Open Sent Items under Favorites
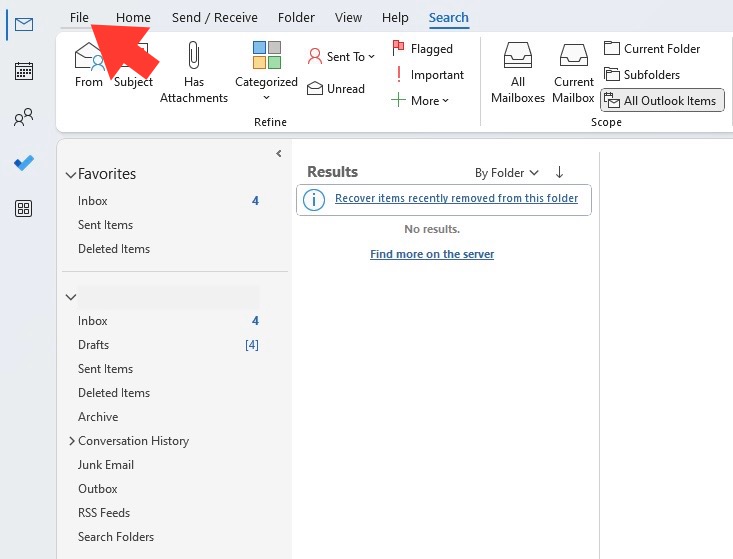The image size is (733, 559). [x=168, y=225]
